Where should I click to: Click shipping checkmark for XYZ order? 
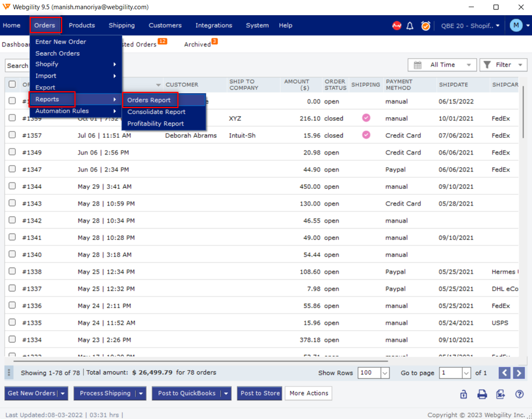(x=366, y=118)
